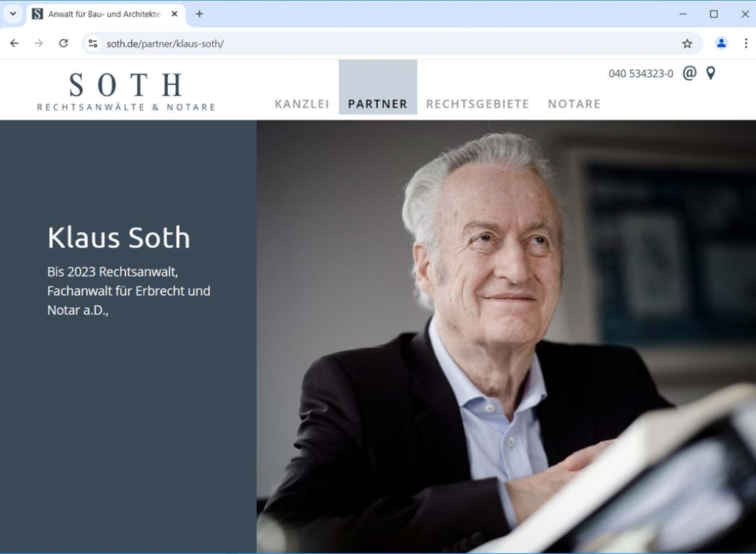Screen dimensions: 756x554
Task: Open the Chrome three-dot menu
Action: pyautogui.click(x=746, y=43)
